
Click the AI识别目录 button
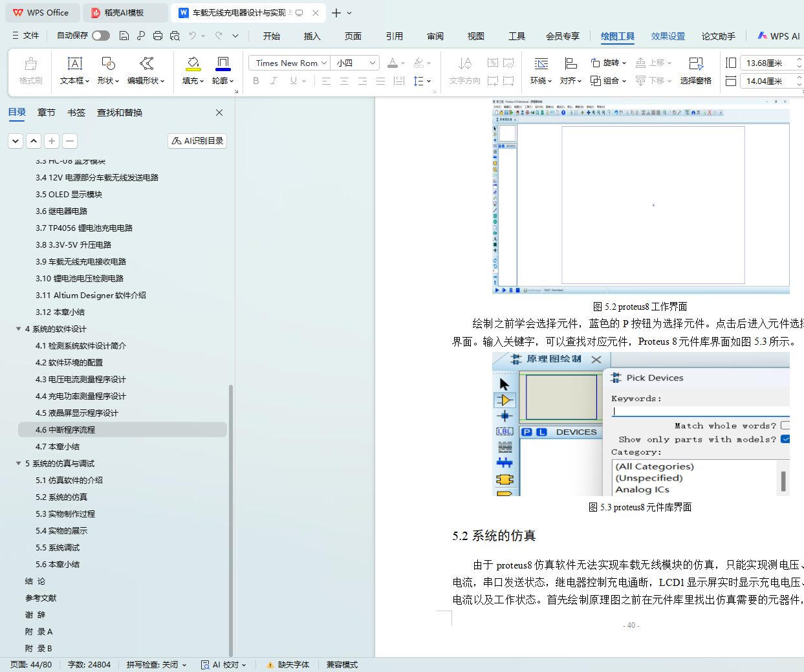point(197,140)
